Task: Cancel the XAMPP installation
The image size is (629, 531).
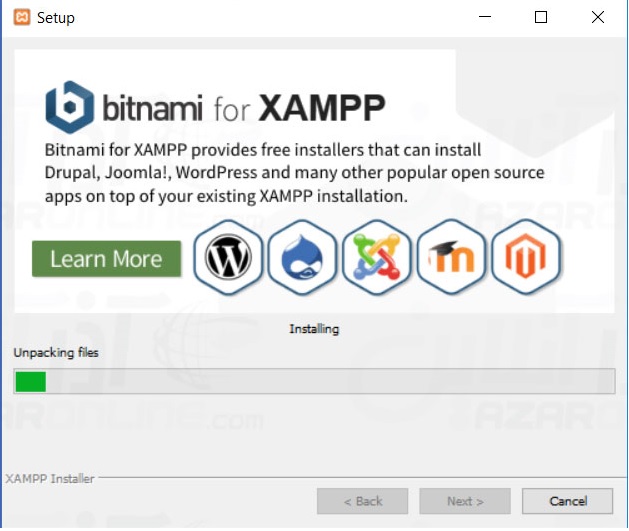Action: pos(568,501)
